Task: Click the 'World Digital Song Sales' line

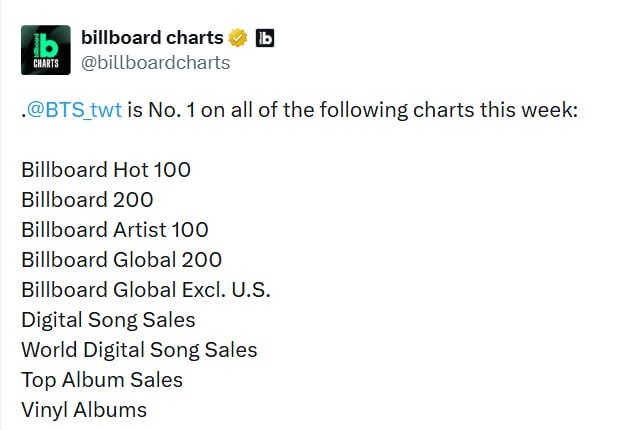Action: (139, 350)
